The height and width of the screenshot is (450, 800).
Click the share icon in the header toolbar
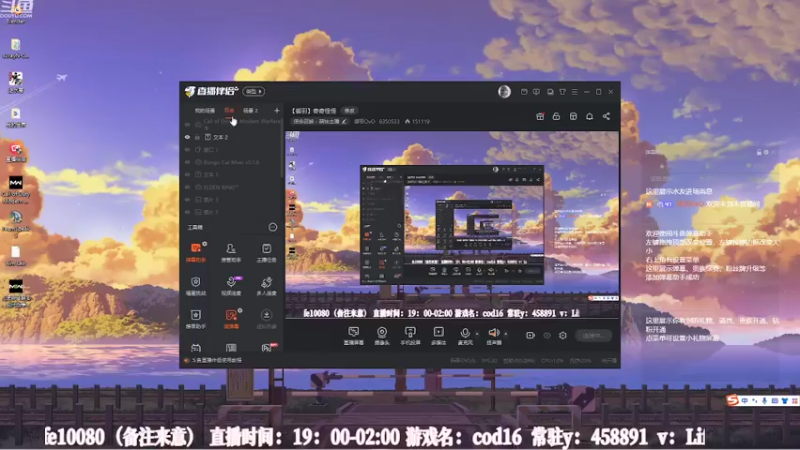coord(606,116)
